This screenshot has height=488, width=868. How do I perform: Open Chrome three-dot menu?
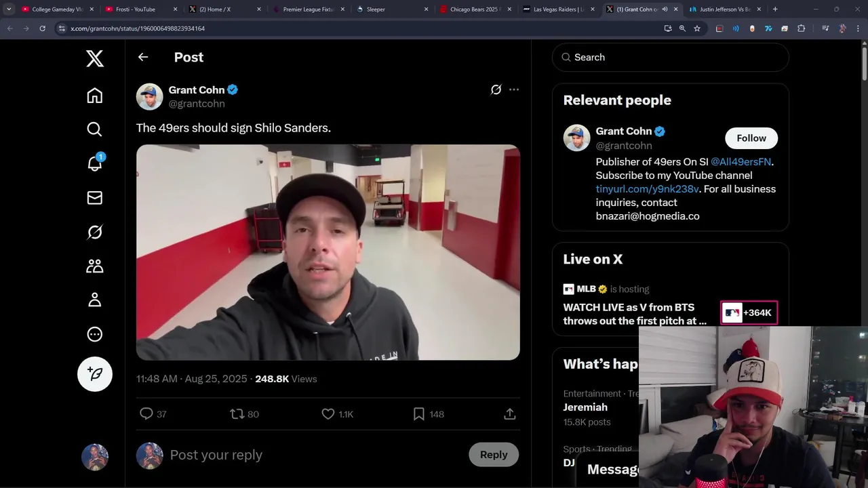859,28
